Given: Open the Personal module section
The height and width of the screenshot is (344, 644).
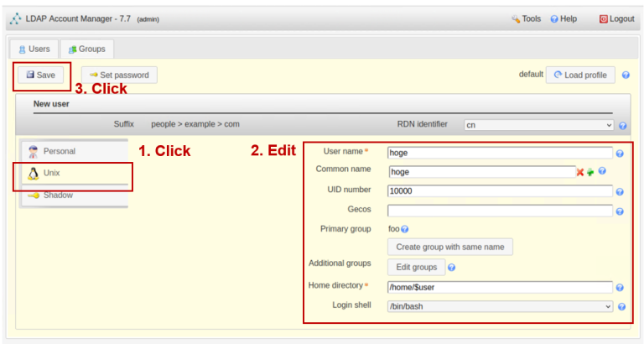Looking at the screenshot, I should [x=59, y=151].
